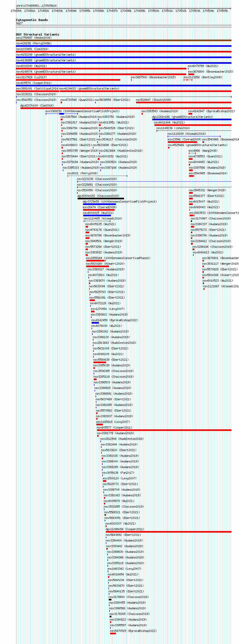Select the Cytogenetic Bands track title
Image resolution: width=239 pixels, height=644 pixels.
click(x=32, y=20)
